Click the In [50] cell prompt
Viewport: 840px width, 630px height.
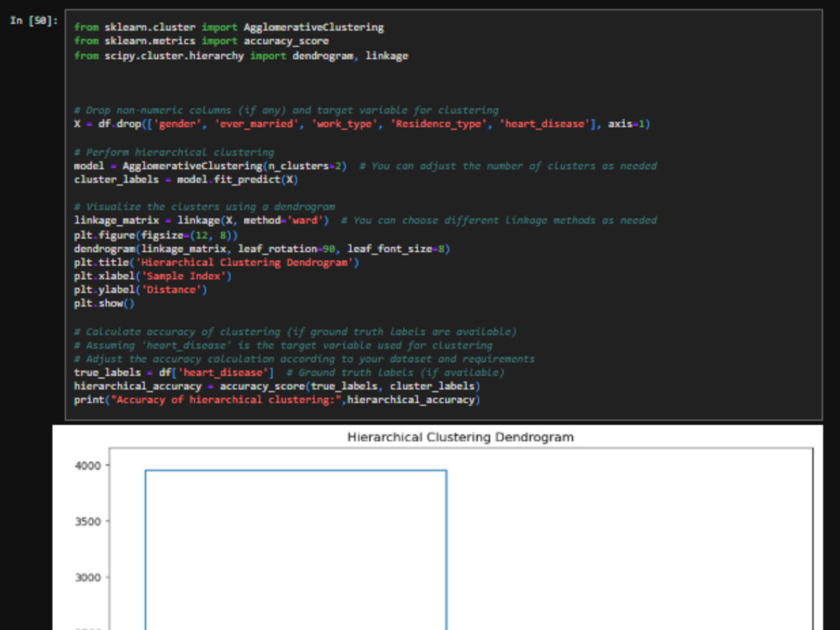[x=34, y=21]
